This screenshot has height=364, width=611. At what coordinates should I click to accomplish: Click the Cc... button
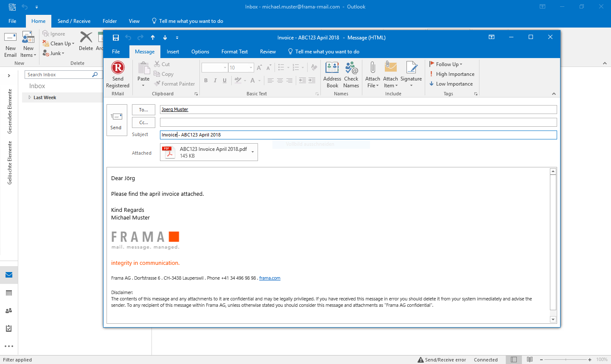point(143,122)
